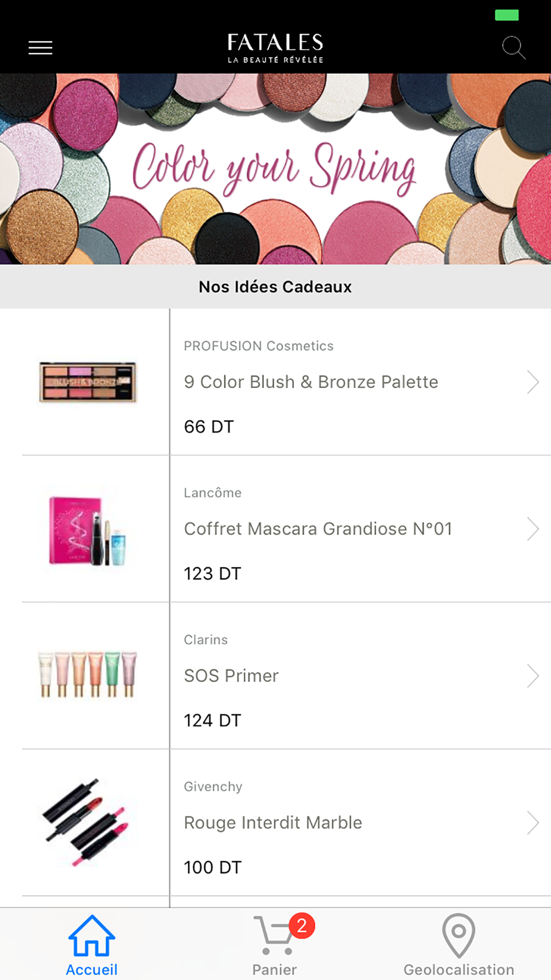Viewport: 551px width, 980px height.
Task: Open the hamburger menu
Action: coord(40,48)
